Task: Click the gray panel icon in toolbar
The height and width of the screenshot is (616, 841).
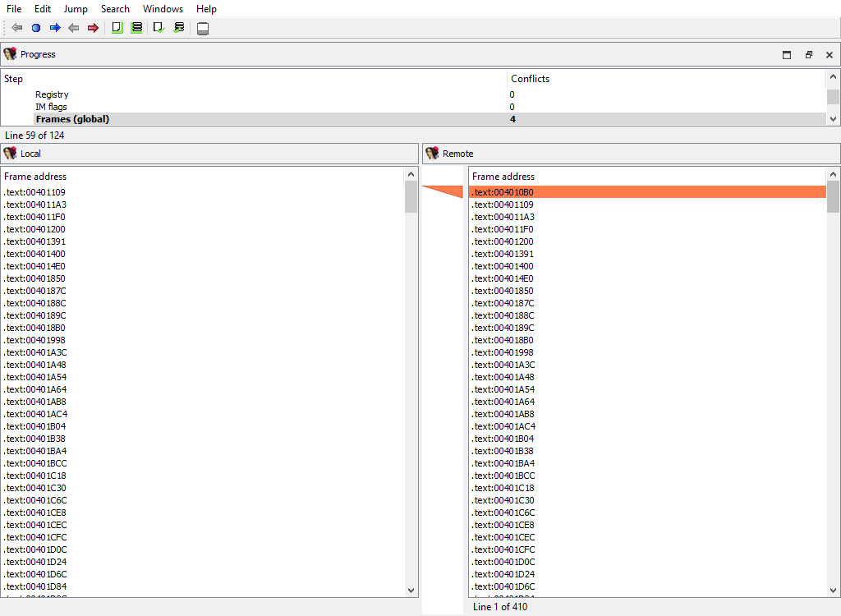Action: [203, 29]
